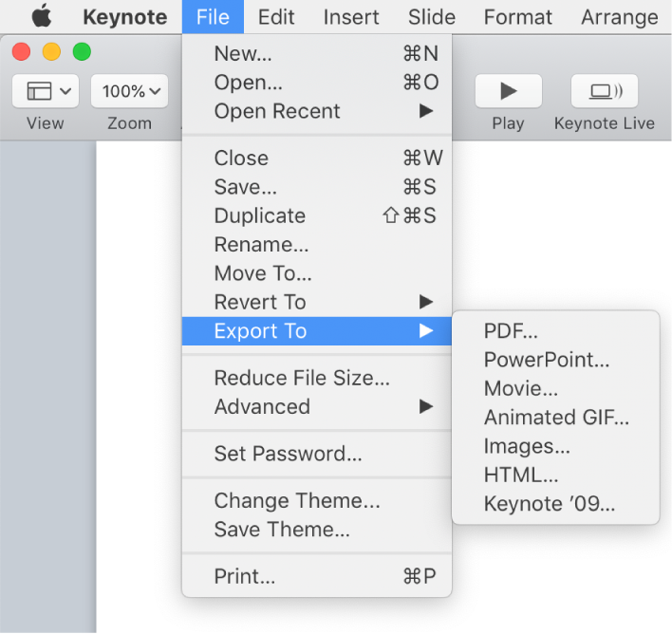Select Animated GIF… export option

click(556, 418)
